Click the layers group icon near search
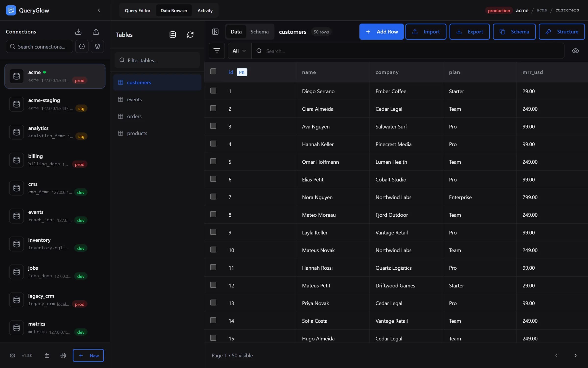The image size is (588, 368). 97,46
